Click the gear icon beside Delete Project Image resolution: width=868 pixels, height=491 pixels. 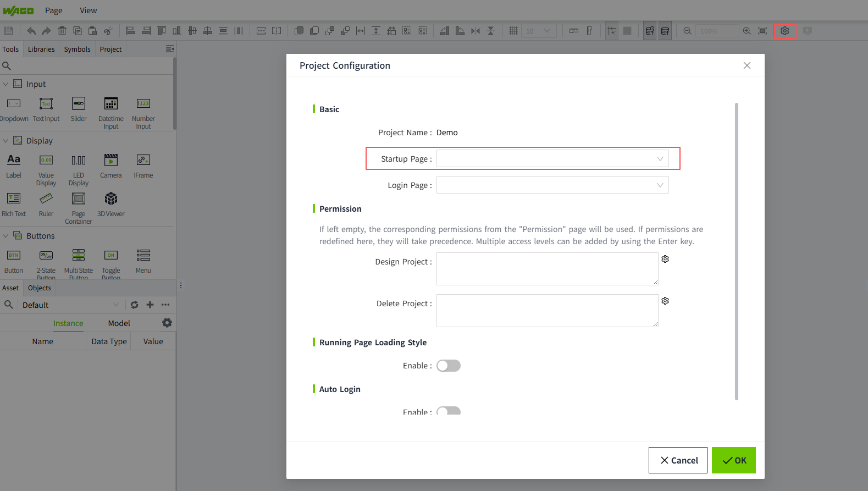tap(665, 301)
